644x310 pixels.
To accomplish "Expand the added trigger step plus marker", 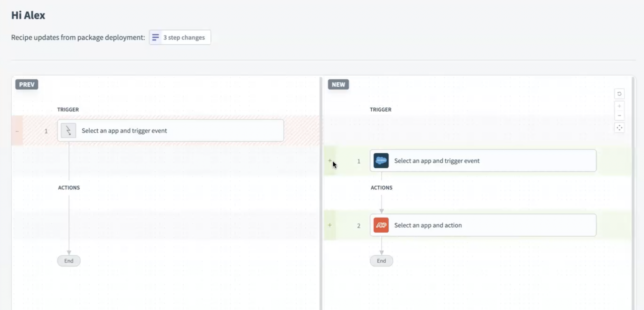I will (x=330, y=160).
